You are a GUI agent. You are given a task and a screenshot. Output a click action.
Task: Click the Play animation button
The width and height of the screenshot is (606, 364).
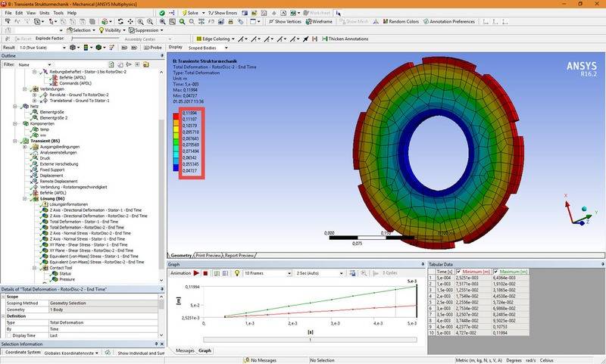(x=196, y=273)
